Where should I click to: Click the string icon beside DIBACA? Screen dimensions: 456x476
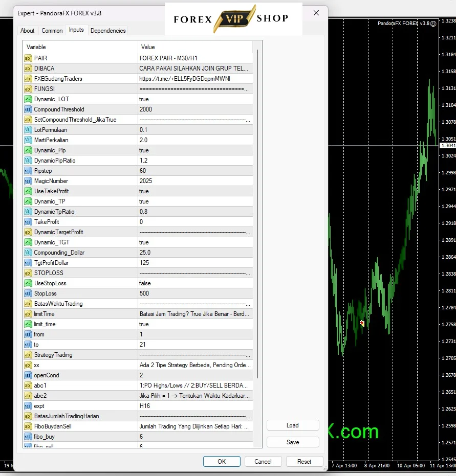(x=28, y=69)
